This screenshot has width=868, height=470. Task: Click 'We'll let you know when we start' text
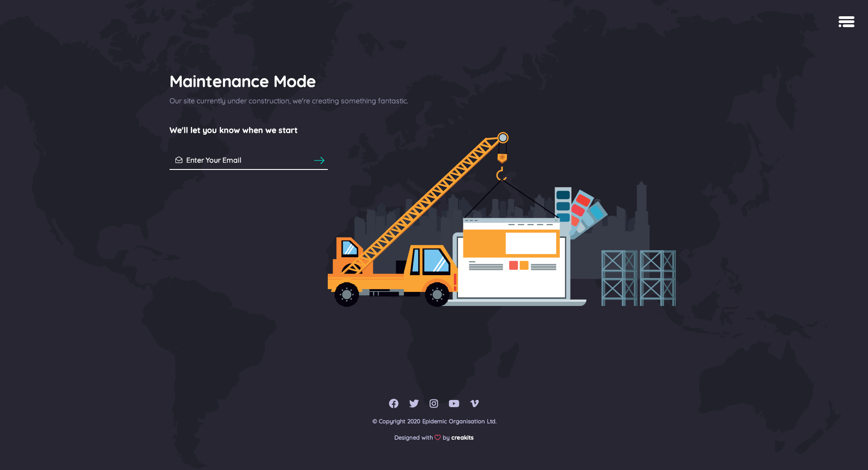(x=233, y=130)
